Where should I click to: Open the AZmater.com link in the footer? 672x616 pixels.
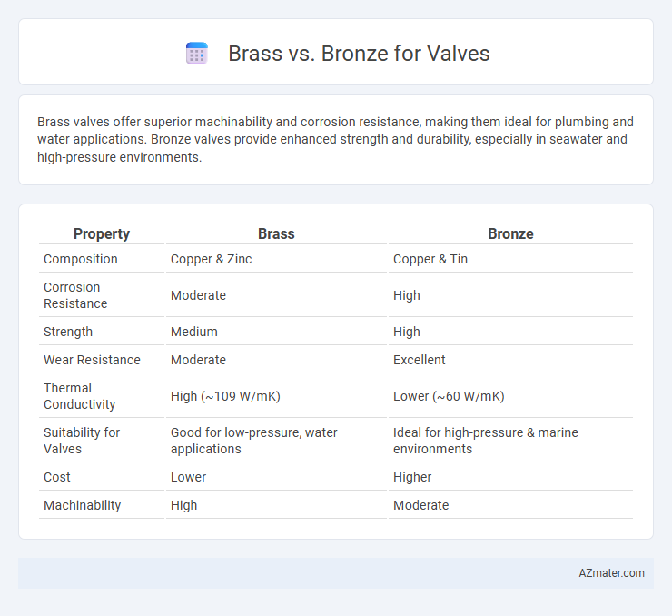pos(611,573)
